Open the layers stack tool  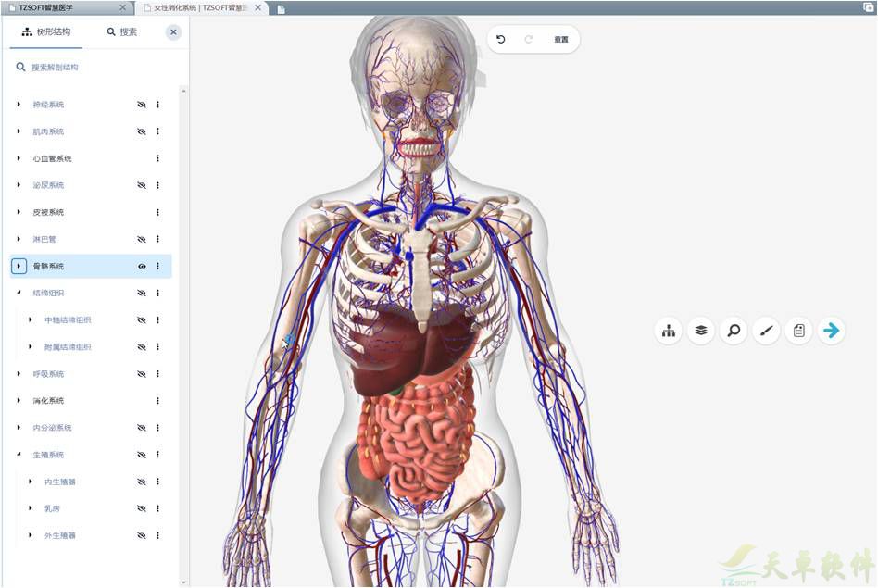pyautogui.click(x=701, y=331)
